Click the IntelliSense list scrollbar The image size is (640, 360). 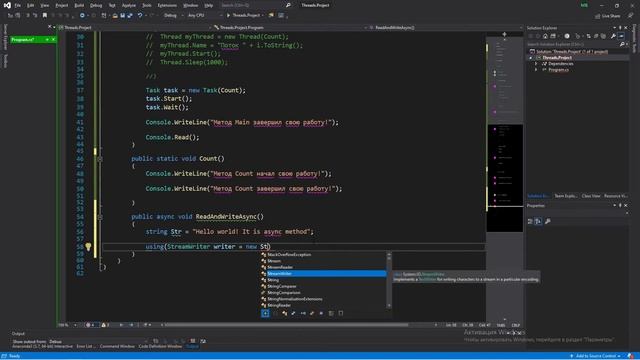click(x=389, y=280)
